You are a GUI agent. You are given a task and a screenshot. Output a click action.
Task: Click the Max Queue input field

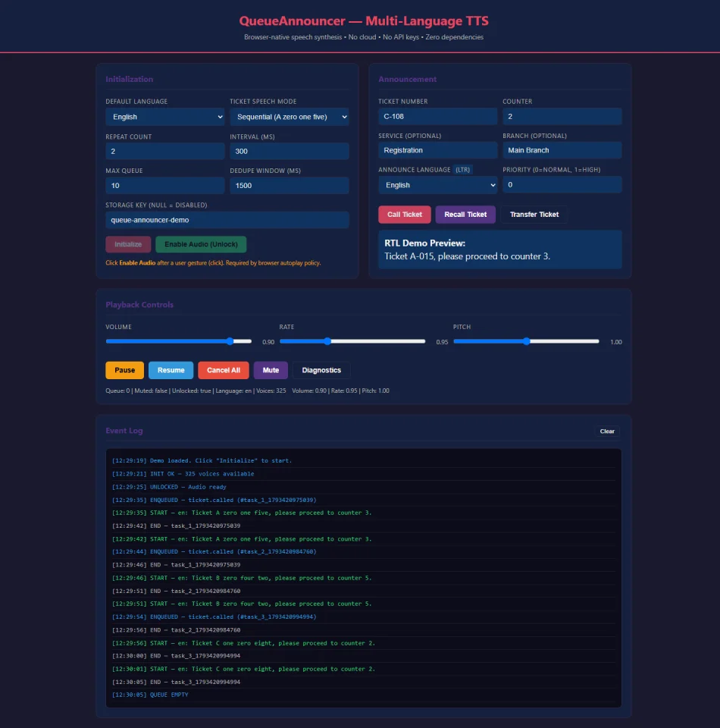coord(164,185)
